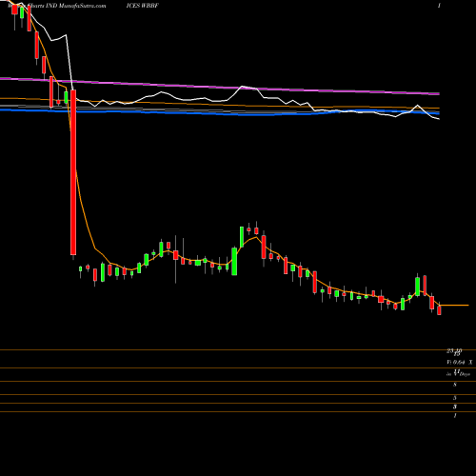Click the tall green candle near the right end
Screen dimensions: 476x476
click(x=418, y=287)
